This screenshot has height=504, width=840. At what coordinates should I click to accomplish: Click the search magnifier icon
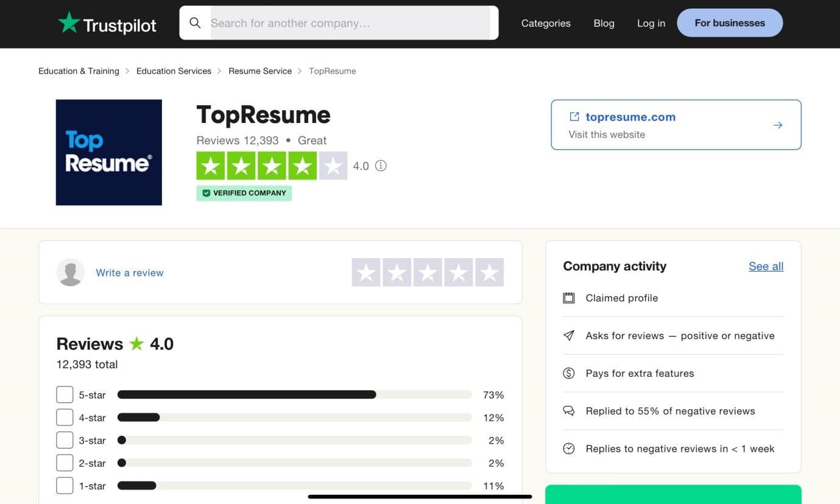click(x=195, y=23)
